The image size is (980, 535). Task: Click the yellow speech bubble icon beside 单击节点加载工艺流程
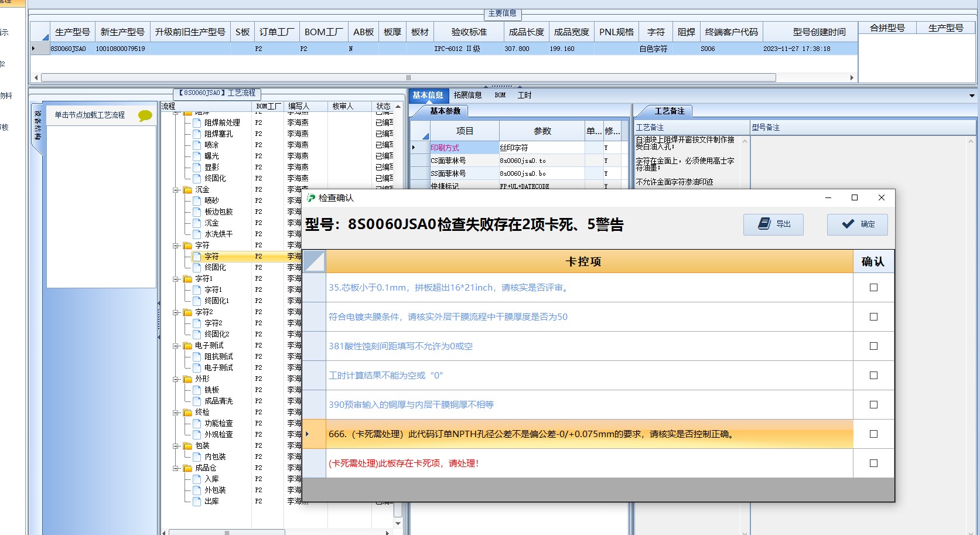145,115
